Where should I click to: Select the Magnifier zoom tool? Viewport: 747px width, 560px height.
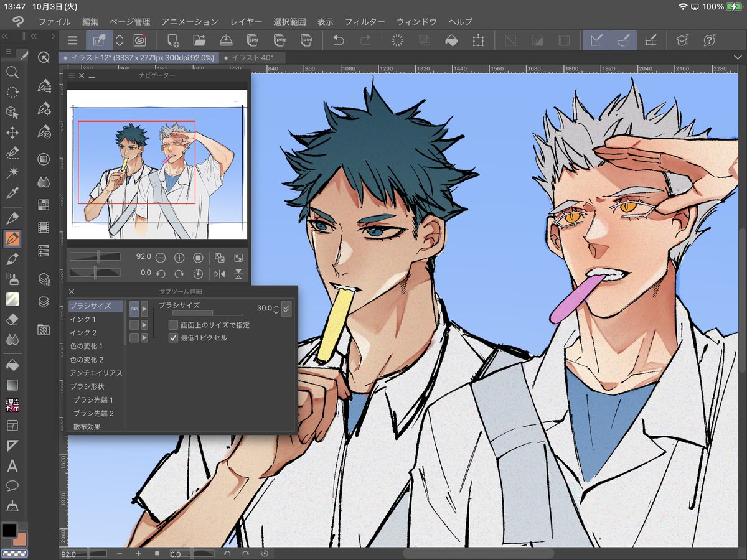point(12,72)
